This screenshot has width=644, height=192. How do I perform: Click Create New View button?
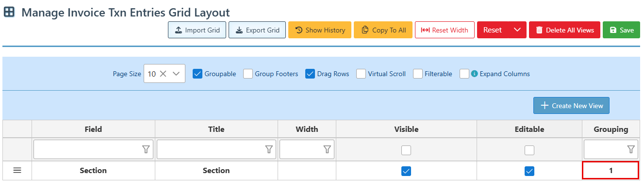click(571, 106)
